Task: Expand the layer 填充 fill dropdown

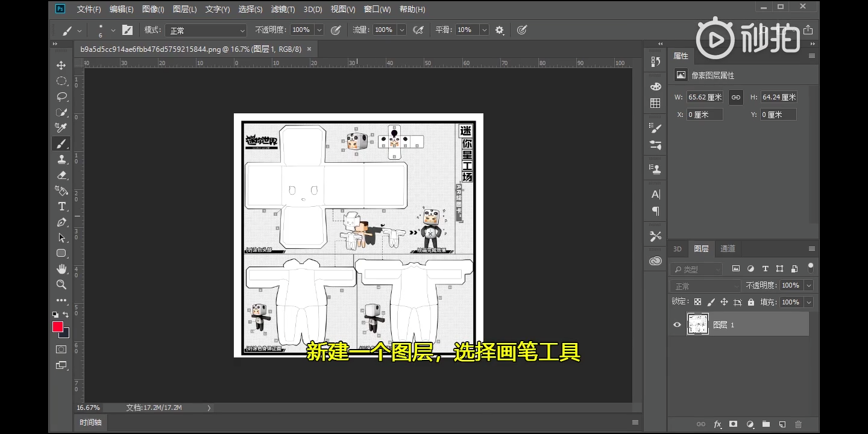Action: pyautogui.click(x=809, y=302)
